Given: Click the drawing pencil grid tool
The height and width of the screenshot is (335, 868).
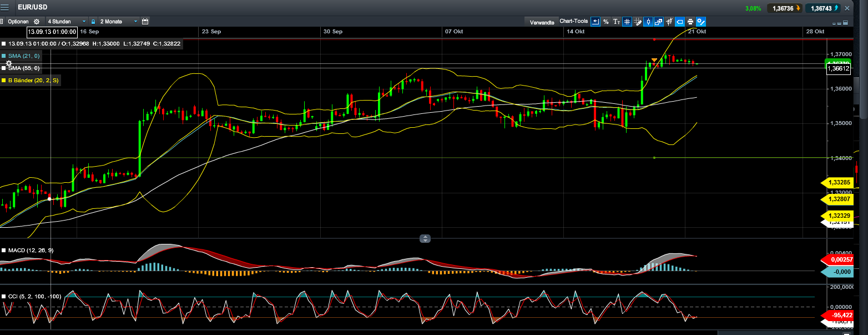Looking at the screenshot, I should click(x=637, y=22).
